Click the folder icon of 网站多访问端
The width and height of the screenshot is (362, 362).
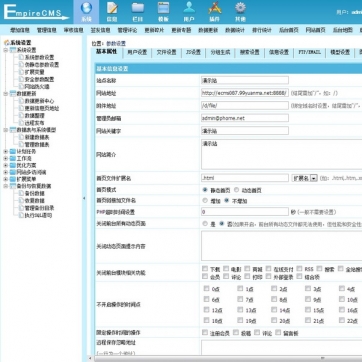[x=13, y=172]
